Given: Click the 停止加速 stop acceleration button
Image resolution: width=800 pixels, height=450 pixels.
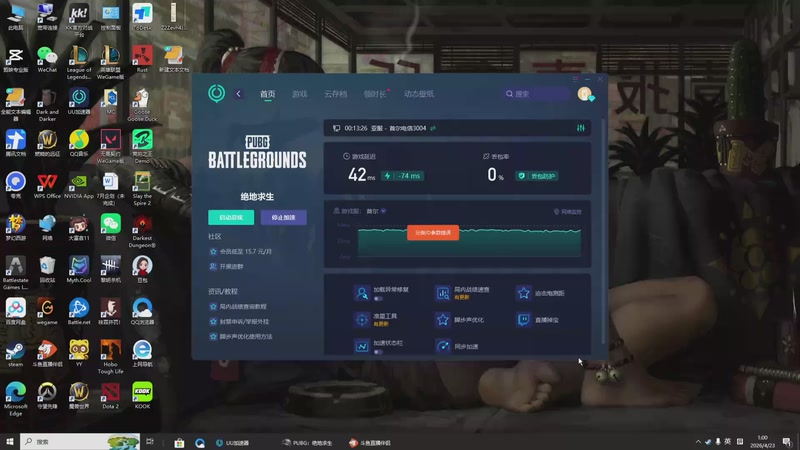Looking at the screenshot, I should pos(284,217).
